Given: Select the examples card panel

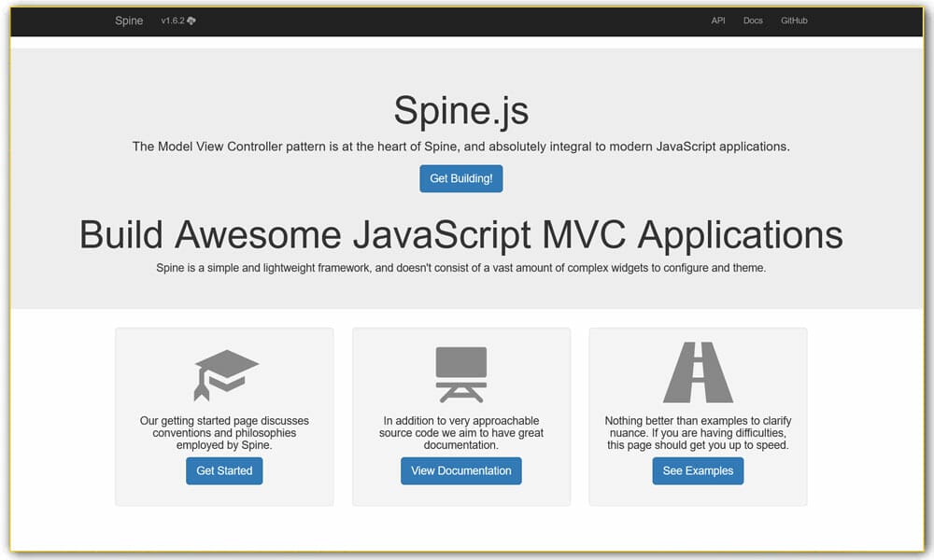Looking at the screenshot, I should pos(698,416).
